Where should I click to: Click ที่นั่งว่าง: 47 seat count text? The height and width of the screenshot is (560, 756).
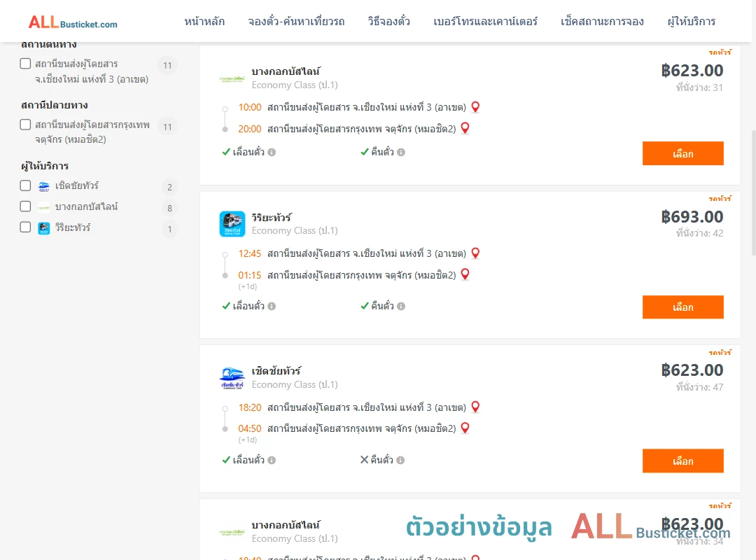click(699, 387)
